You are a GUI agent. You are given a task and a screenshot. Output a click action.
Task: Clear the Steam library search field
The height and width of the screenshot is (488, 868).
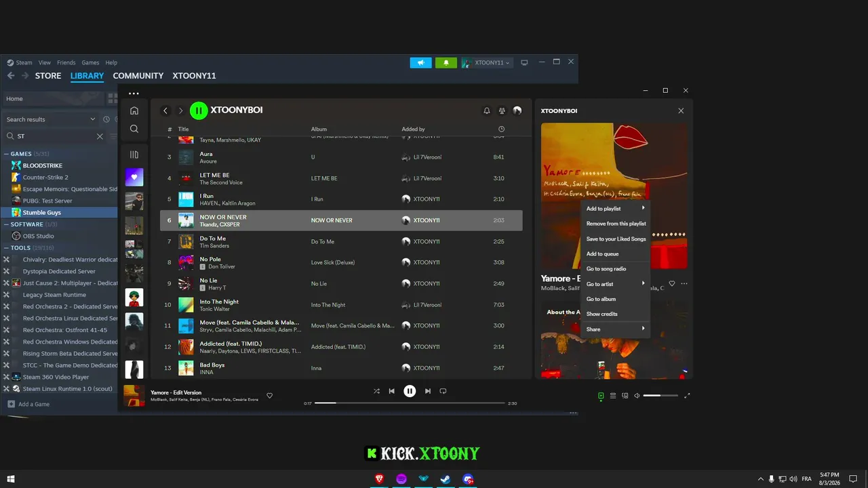(x=100, y=136)
